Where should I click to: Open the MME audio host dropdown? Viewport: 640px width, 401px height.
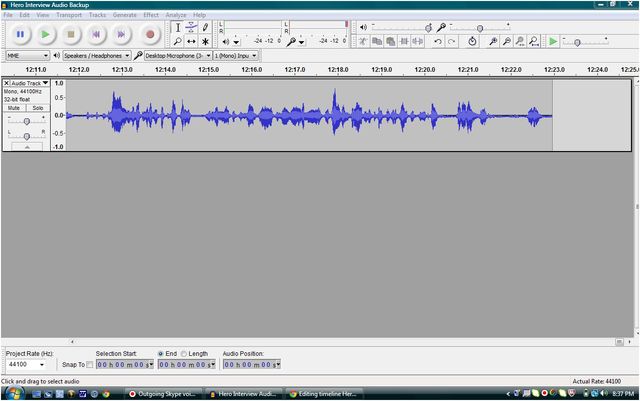[27, 56]
